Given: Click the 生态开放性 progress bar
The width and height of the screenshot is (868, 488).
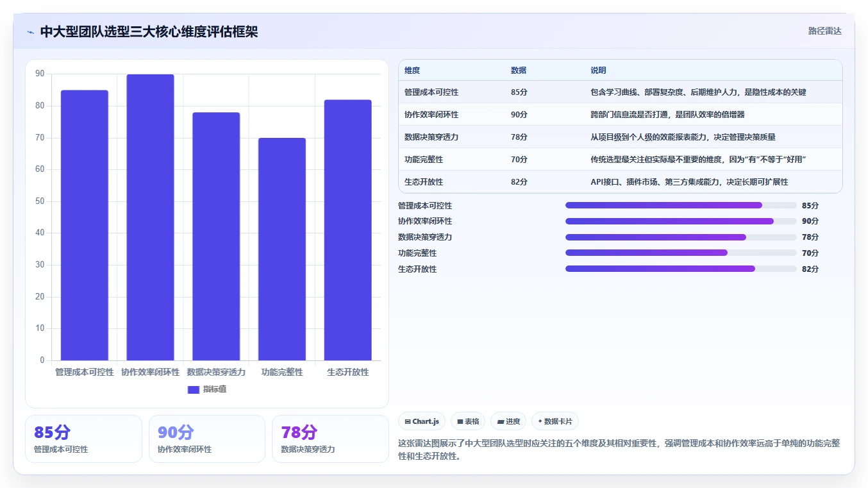Looking at the screenshot, I should tap(681, 269).
